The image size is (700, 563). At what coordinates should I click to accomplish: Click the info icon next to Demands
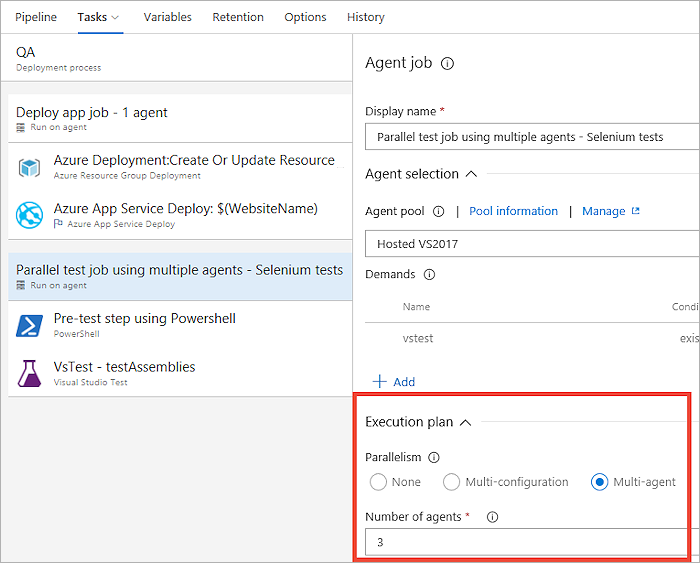pos(429,274)
